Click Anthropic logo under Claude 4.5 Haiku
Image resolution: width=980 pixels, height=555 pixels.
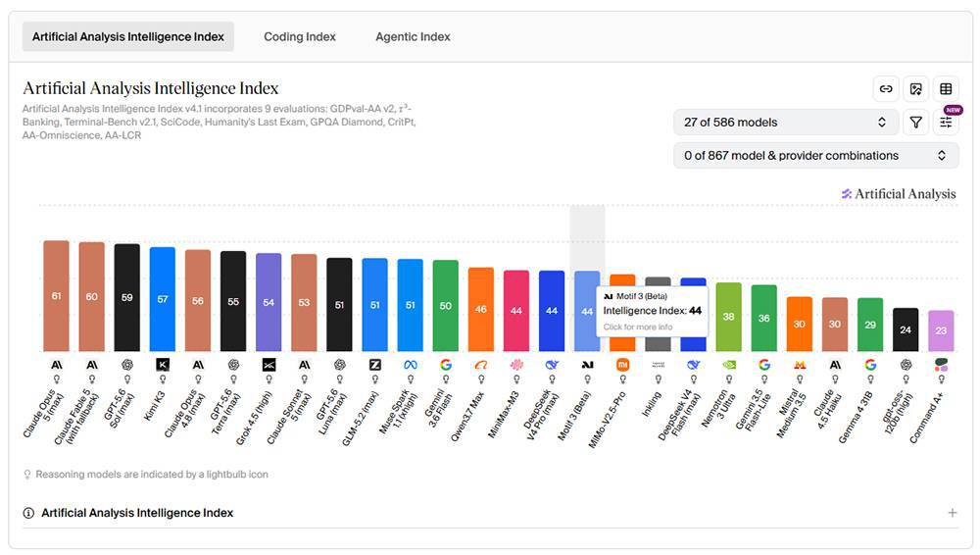coord(835,365)
